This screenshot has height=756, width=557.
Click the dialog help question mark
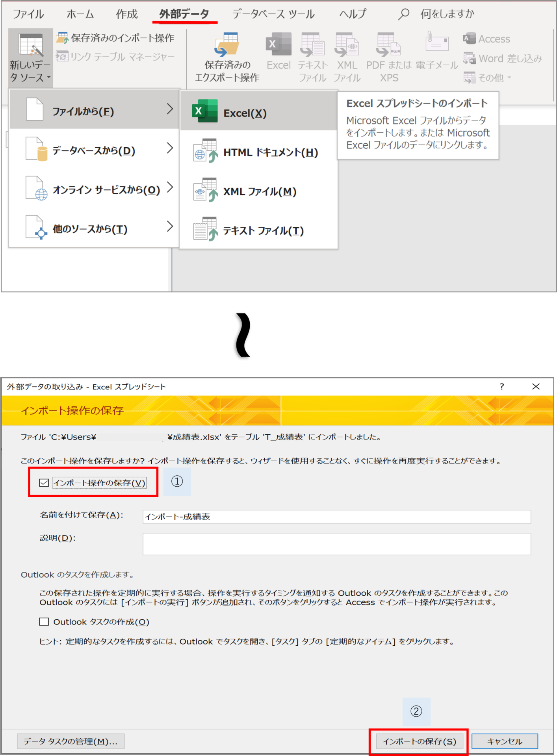coord(502,387)
